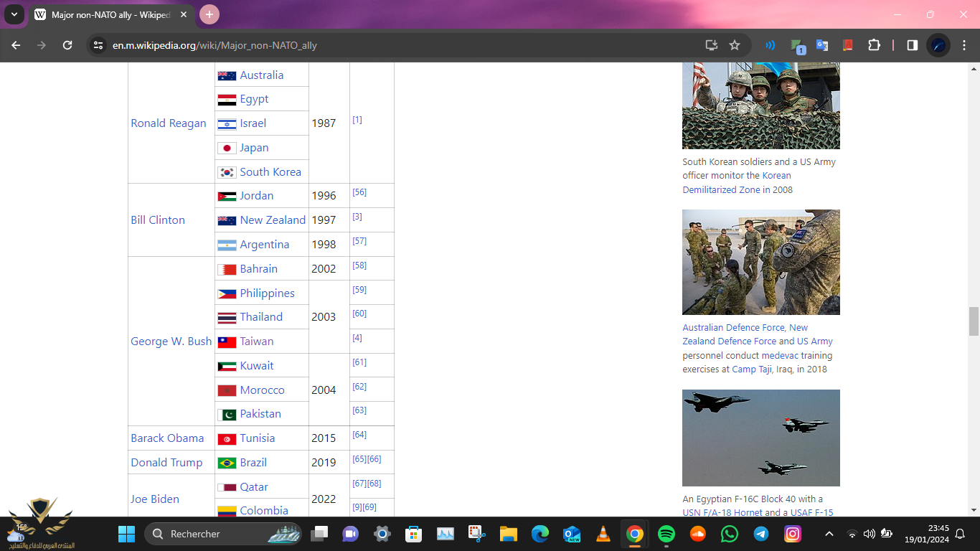The height and width of the screenshot is (551, 980).
Task: Click the address bar URL field
Action: (x=402, y=45)
